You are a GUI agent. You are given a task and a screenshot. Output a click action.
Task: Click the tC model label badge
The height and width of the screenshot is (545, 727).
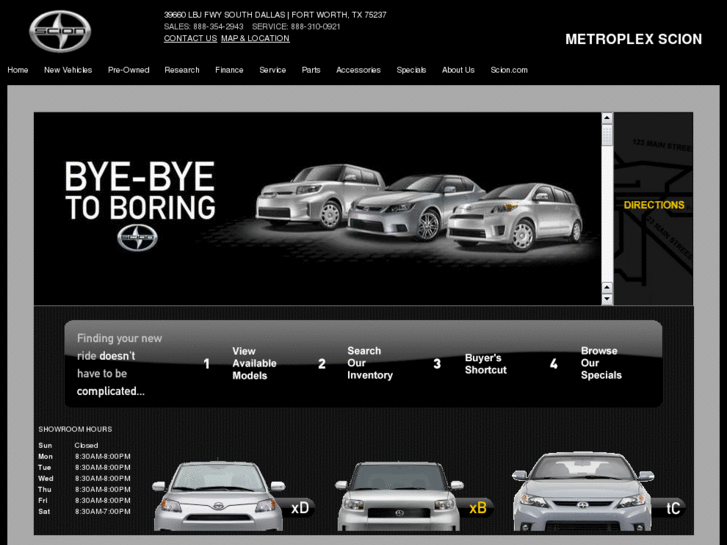[x=671, y=508]
